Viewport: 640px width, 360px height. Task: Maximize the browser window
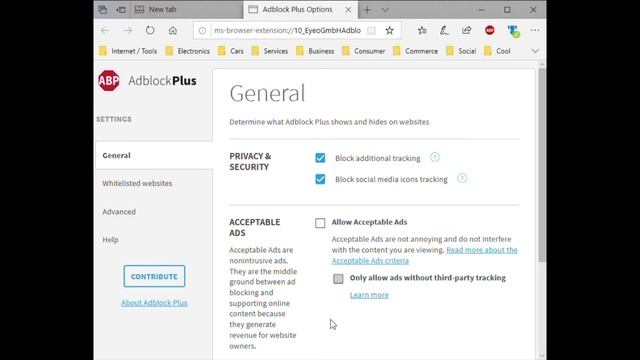(x=507, y=10)
